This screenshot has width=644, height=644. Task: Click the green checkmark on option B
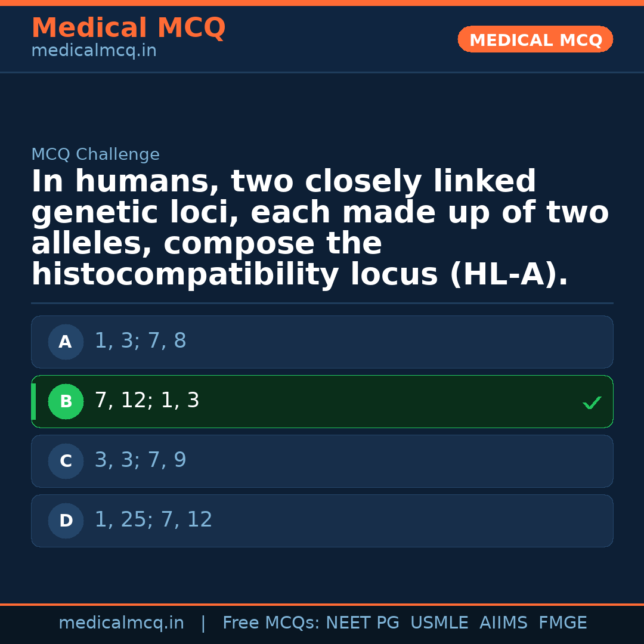(x=592, y=403)
